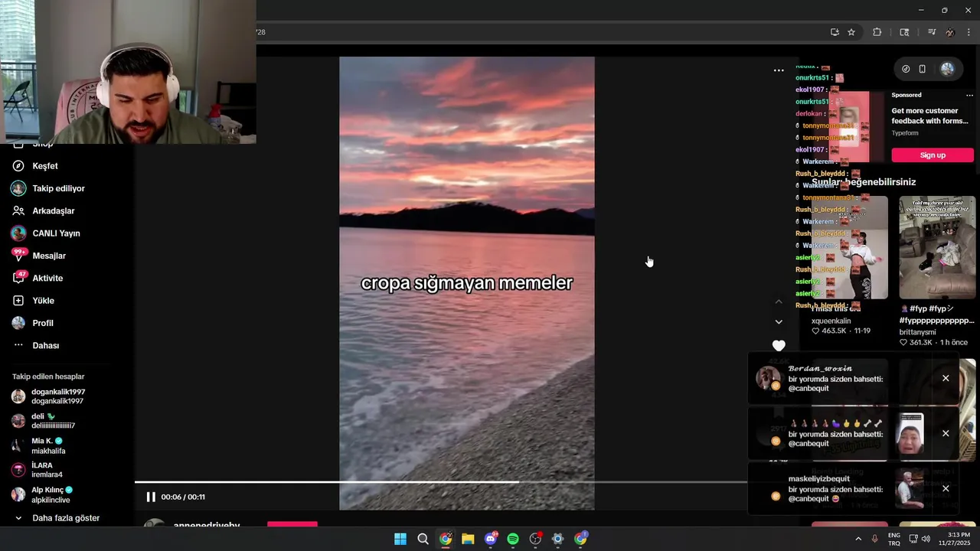Open CANLI Yayın live section
This screenshot has height=551, width=980.
point(56,233)
